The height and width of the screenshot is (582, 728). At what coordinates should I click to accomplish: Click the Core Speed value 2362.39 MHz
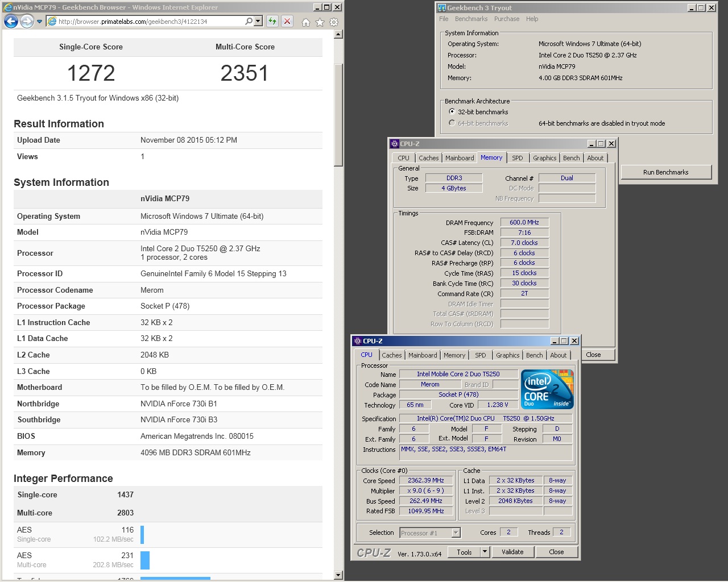[426, 480]
